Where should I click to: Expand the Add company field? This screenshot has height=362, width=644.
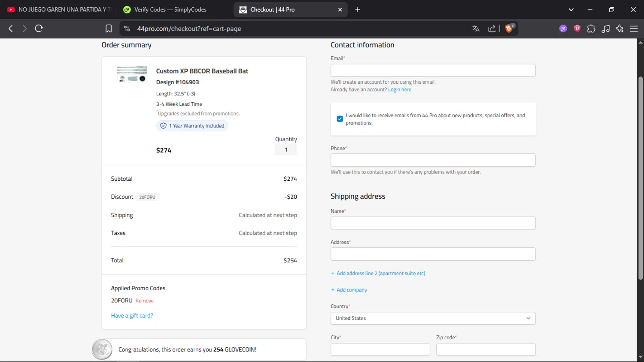point(351,290)
